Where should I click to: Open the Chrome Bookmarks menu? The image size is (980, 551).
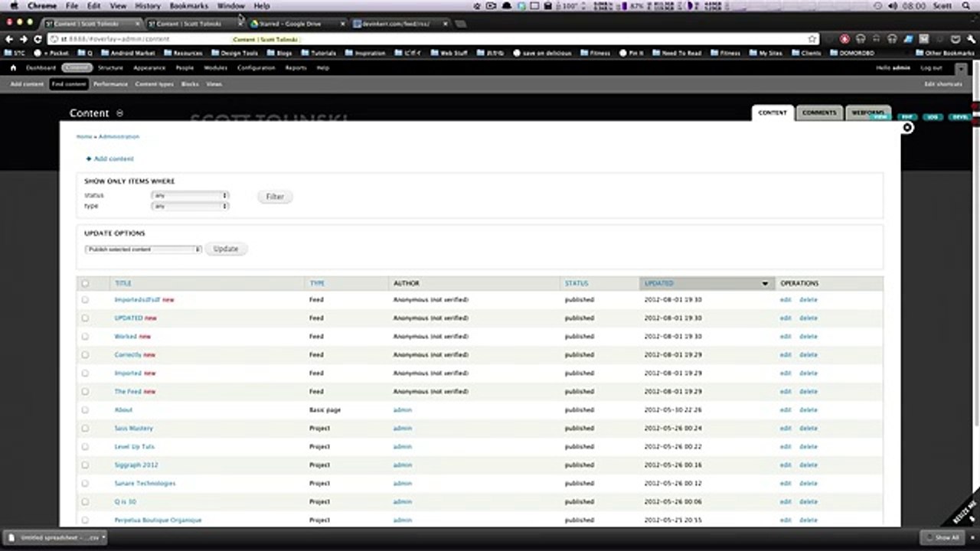click(x=188, y=5)
